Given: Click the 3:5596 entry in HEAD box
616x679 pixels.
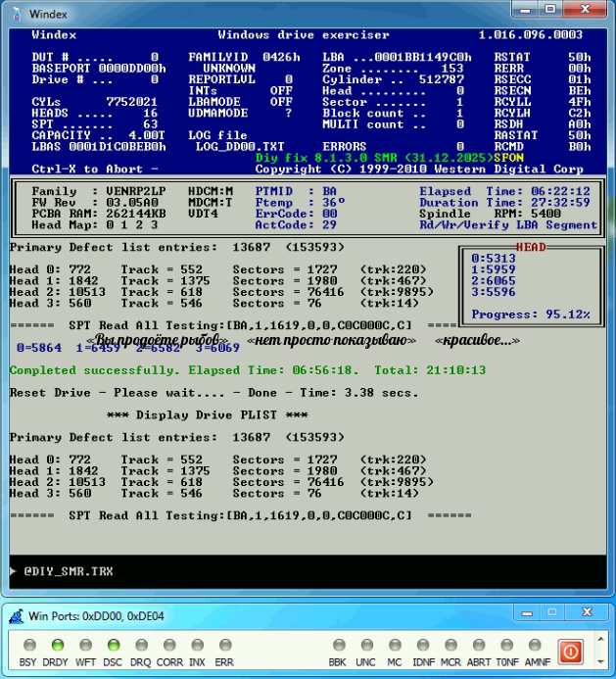Looking at the screenshot, I should tap(494, 292).
